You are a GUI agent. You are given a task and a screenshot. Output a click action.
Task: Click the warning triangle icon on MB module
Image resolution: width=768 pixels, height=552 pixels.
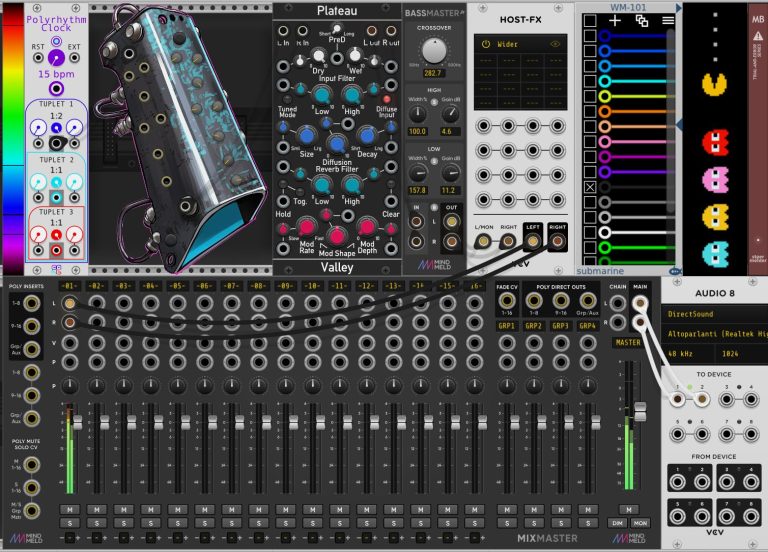758,36
